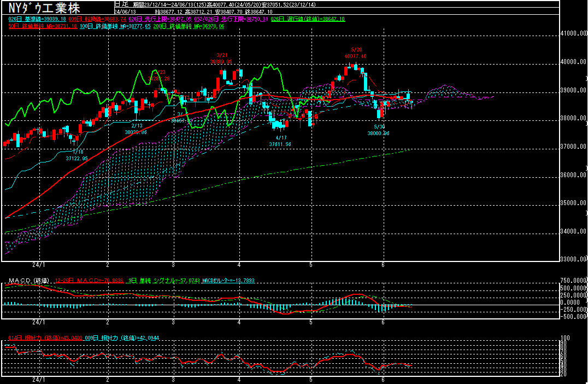Click the 24/1 date label under the RSI panel
This screenshot has height=384, width=588.
pos(39,380)
